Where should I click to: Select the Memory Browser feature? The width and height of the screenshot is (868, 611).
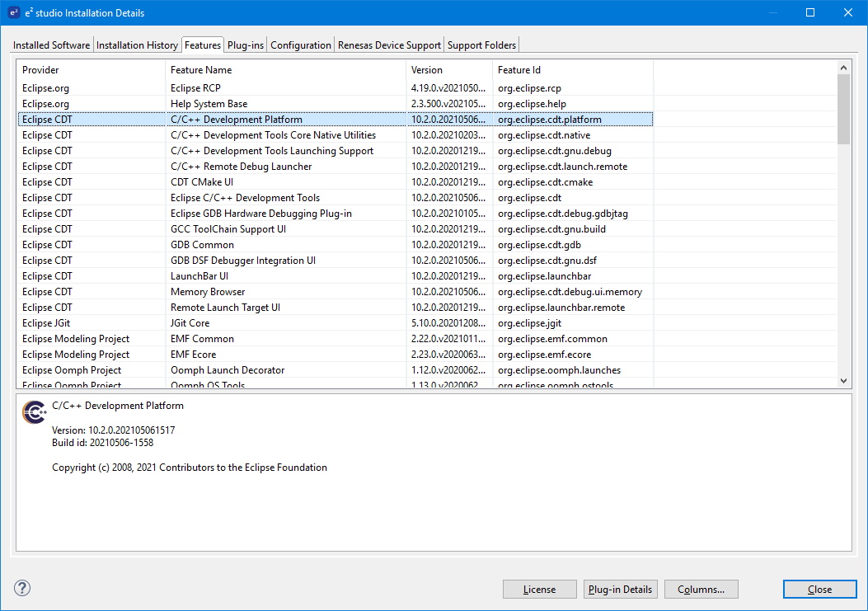[x=335, y=291]
